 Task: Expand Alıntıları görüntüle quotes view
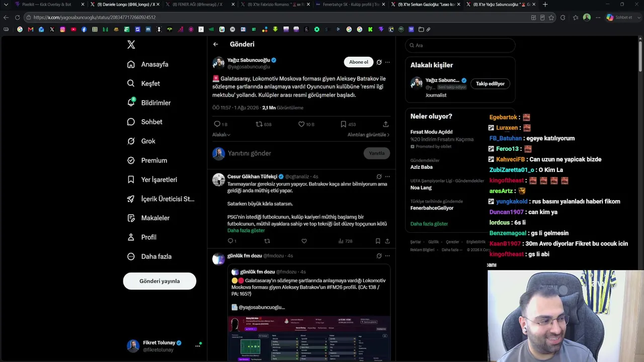pyautogui.click(x=368, y=135)
